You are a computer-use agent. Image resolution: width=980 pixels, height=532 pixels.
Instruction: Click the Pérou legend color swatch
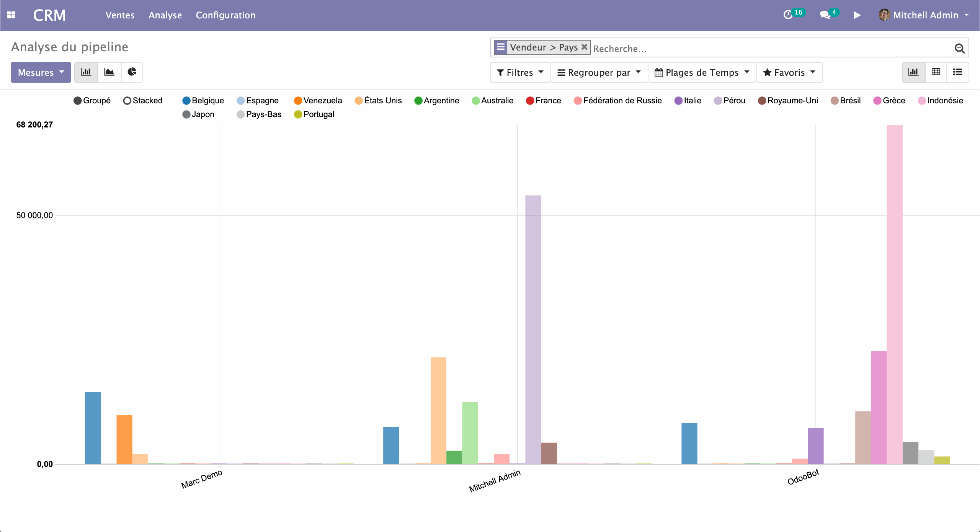(718, 101)
